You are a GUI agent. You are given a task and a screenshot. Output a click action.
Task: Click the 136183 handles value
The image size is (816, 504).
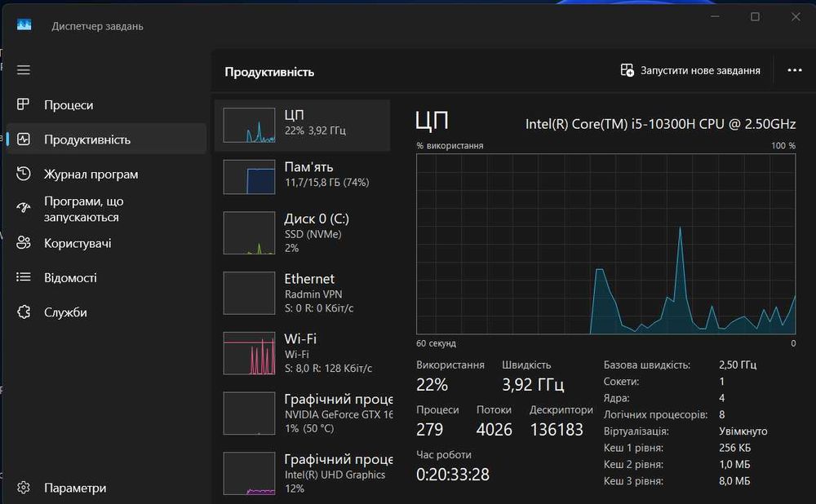coord(557,429)
